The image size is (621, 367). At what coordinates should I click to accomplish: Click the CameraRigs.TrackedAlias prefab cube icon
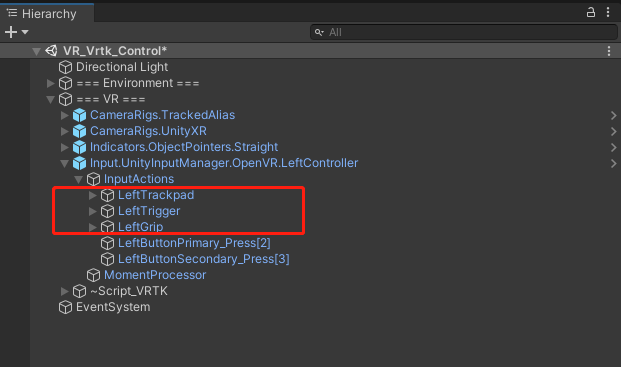(80, 115)
